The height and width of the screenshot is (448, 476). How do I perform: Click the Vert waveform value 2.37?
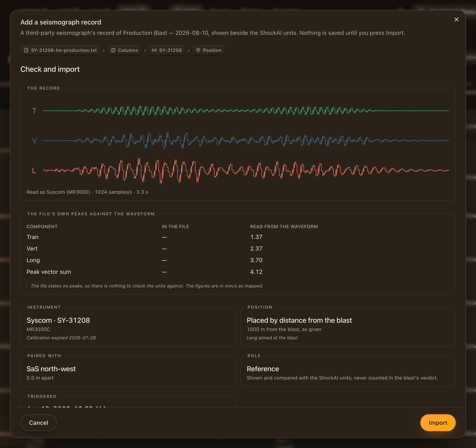pyautogui.click(x=256, y=248)
